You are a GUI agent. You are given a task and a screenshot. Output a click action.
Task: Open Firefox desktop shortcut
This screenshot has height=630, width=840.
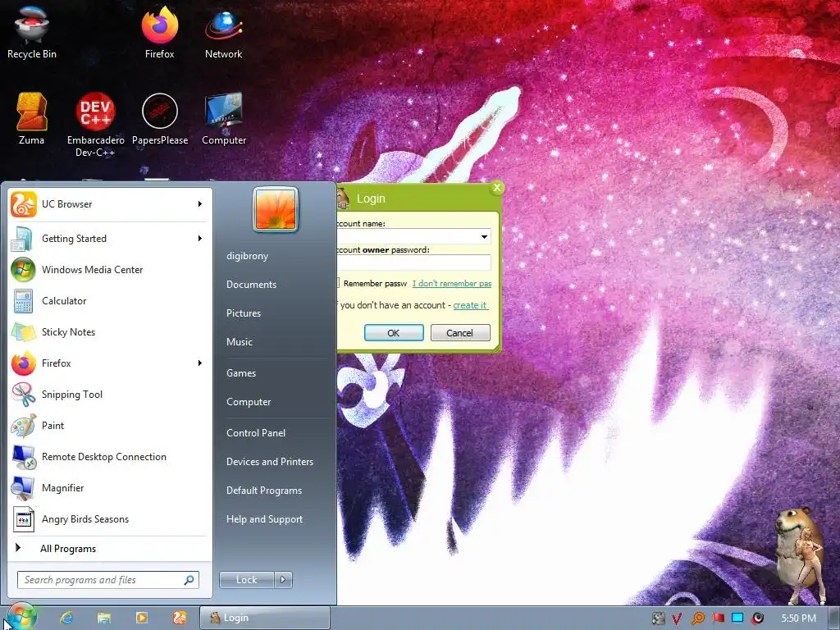[x=160, y=32]
